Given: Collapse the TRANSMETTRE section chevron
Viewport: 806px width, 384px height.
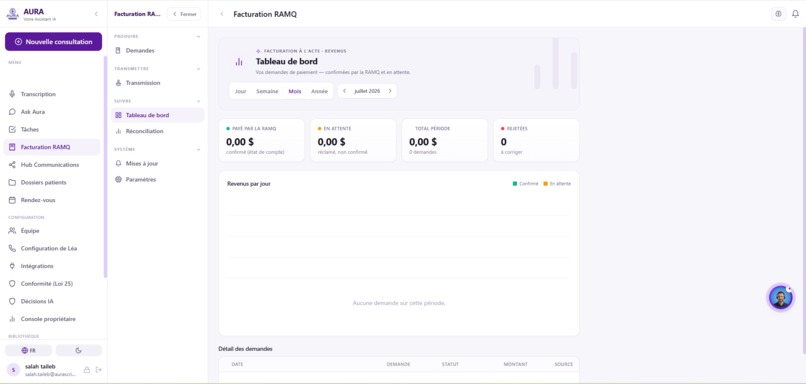Looking at the screenshot, I should (x=198, y=68).
